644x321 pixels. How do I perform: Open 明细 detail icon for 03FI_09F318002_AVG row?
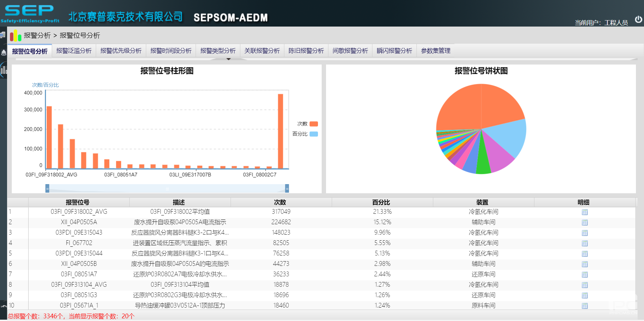585,212
